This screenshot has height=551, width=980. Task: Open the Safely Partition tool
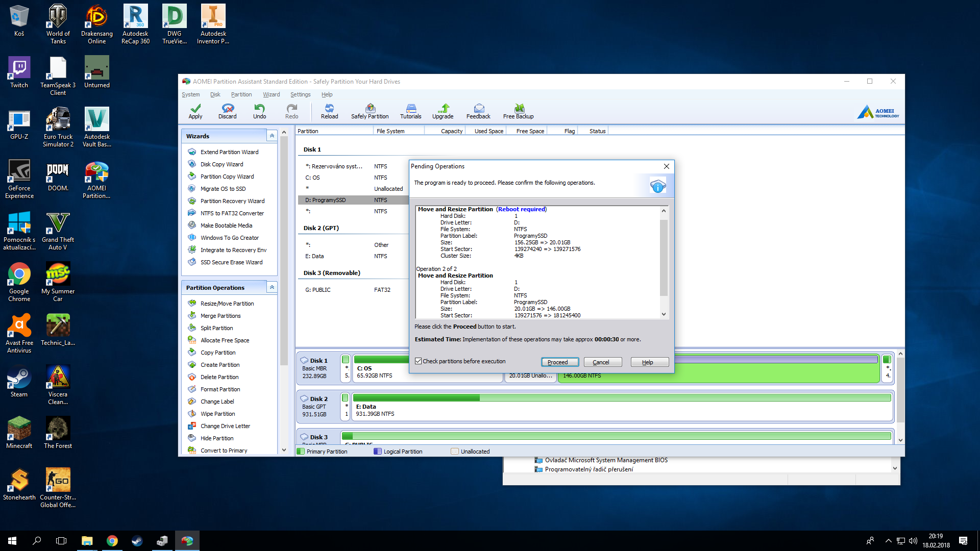point(370,111)
